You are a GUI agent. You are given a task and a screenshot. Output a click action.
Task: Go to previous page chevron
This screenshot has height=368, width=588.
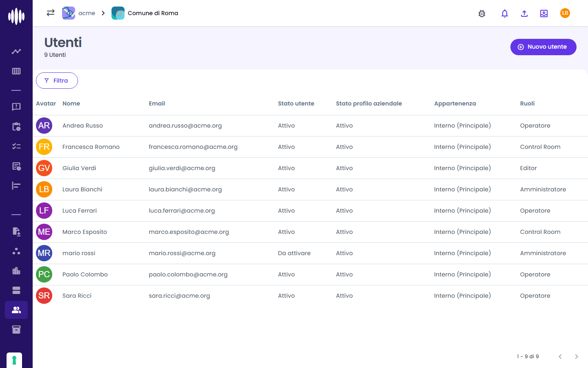(x=560, y=357)
